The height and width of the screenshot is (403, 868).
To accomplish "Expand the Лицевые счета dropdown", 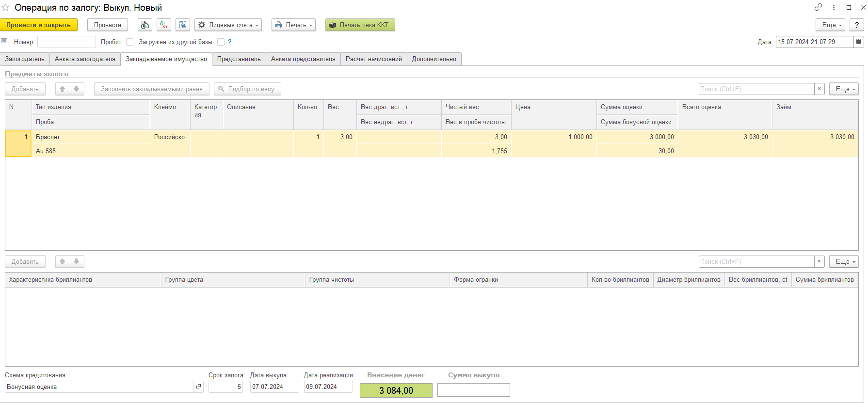I will (x=228, y=25).
